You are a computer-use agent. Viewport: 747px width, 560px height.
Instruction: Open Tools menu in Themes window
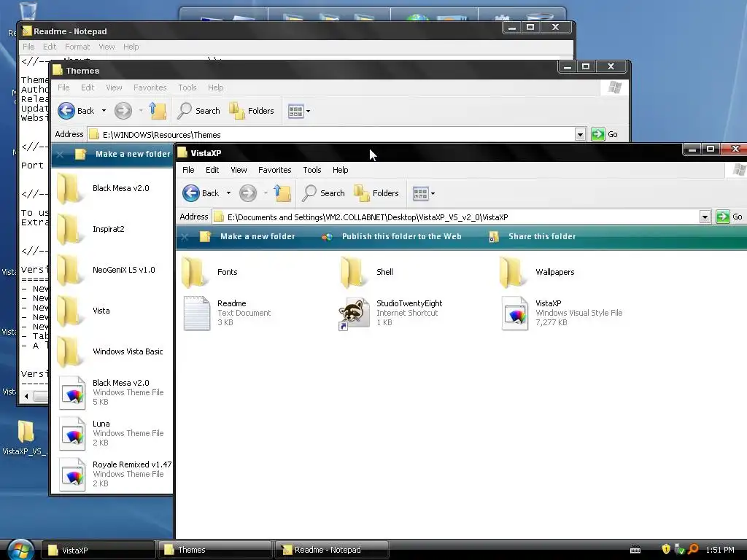187,87
